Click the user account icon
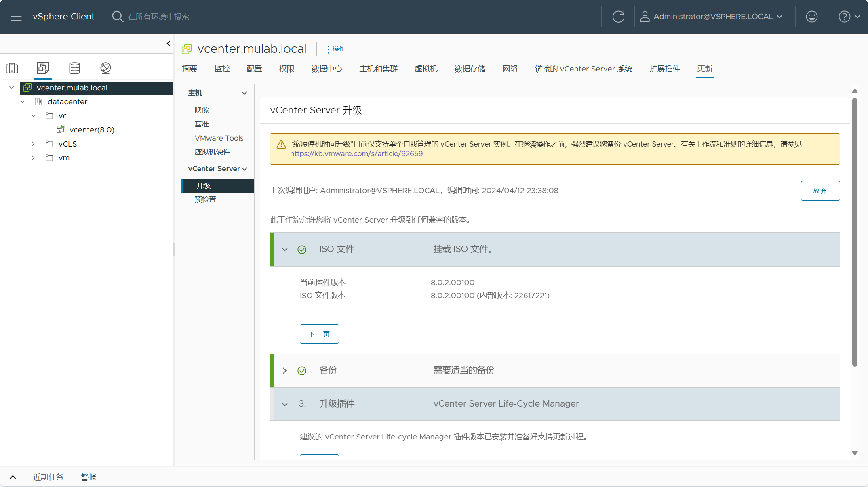The width and height of the screenshot is (868, 487). click(x=645, y=17)
